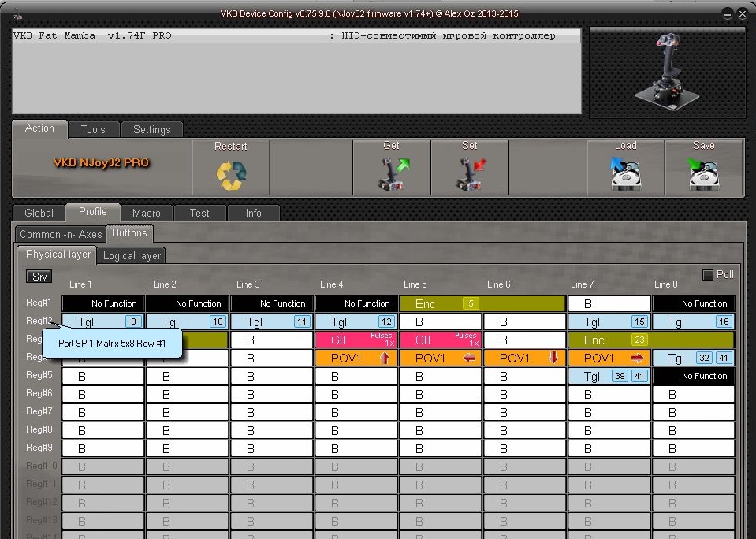Click No Function cell Reg#1 Line 2

(x=187, y=303)
